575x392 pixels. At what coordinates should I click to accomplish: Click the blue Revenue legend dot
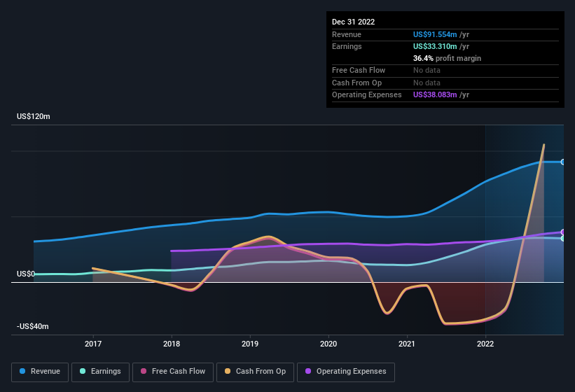(23, 371)
